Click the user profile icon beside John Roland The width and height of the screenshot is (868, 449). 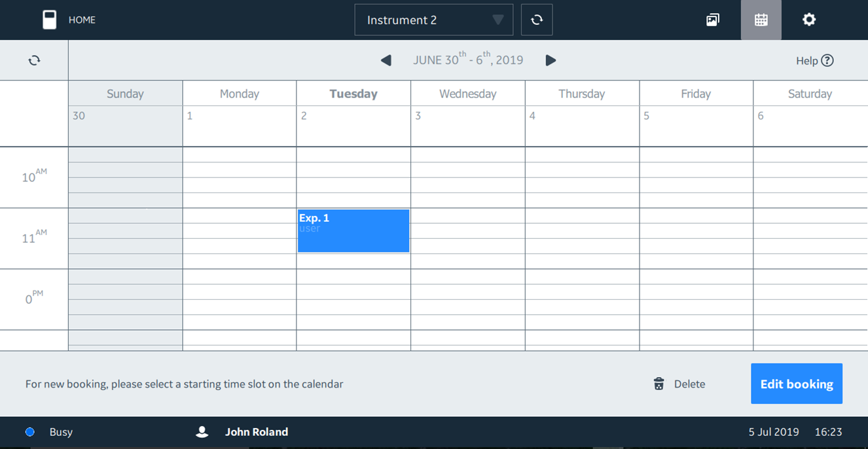coord(202,431)
